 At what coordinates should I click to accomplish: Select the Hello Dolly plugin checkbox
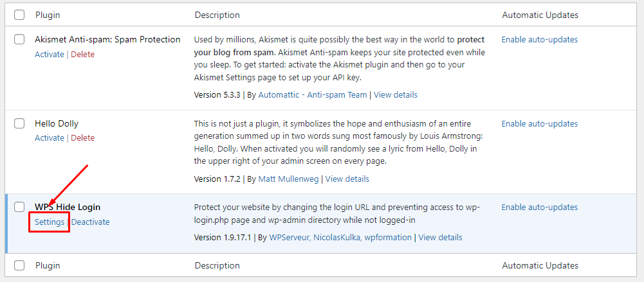click(19, 123)
